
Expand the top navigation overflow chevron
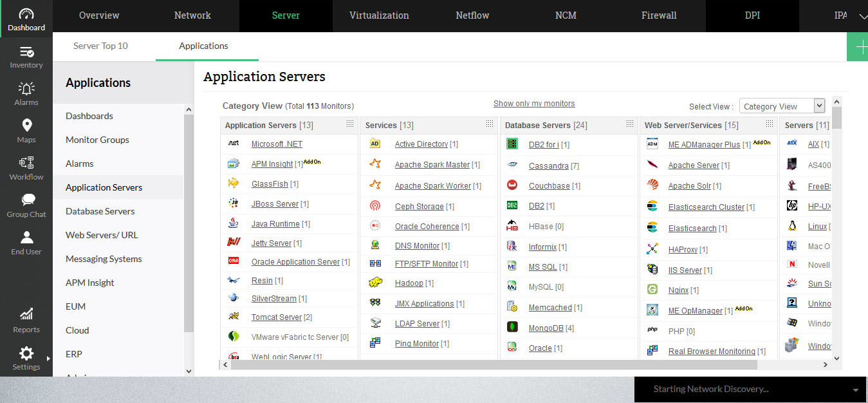point(862,17)
